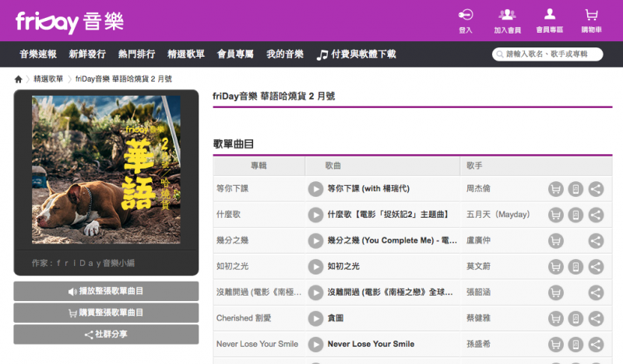Open artist 張韶涵
Screen dimensions: 623x364
[478, 292]
